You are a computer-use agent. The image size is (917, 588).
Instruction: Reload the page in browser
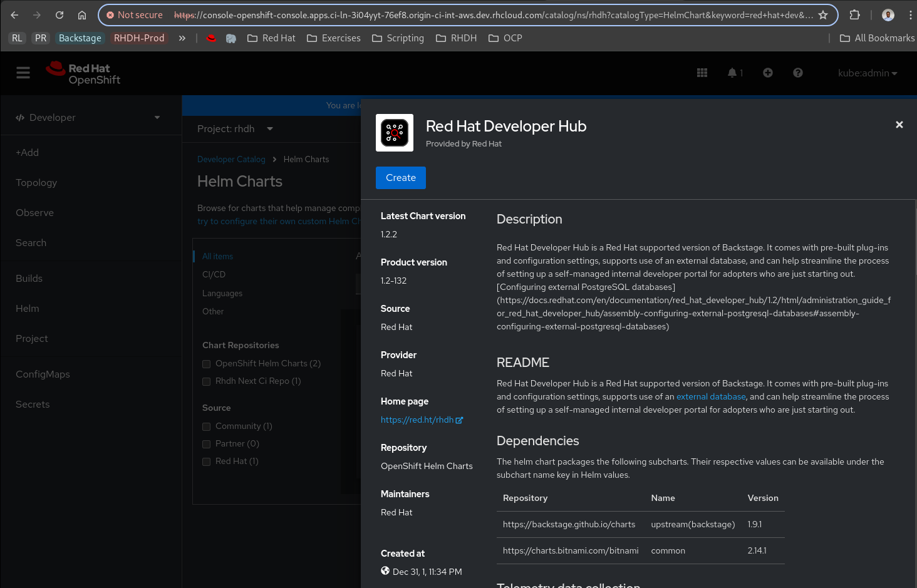(x=60, y=15)
